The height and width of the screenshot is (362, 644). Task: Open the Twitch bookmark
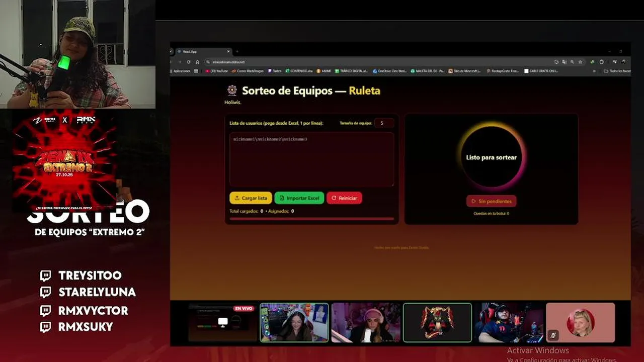(x=275, y=71)
